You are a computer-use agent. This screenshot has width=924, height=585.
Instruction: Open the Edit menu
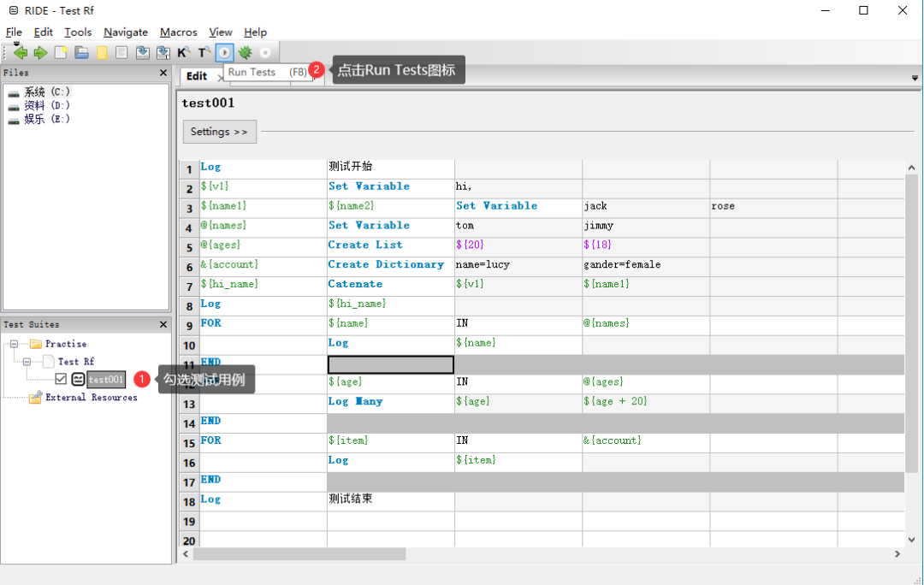tap(43, 32)
